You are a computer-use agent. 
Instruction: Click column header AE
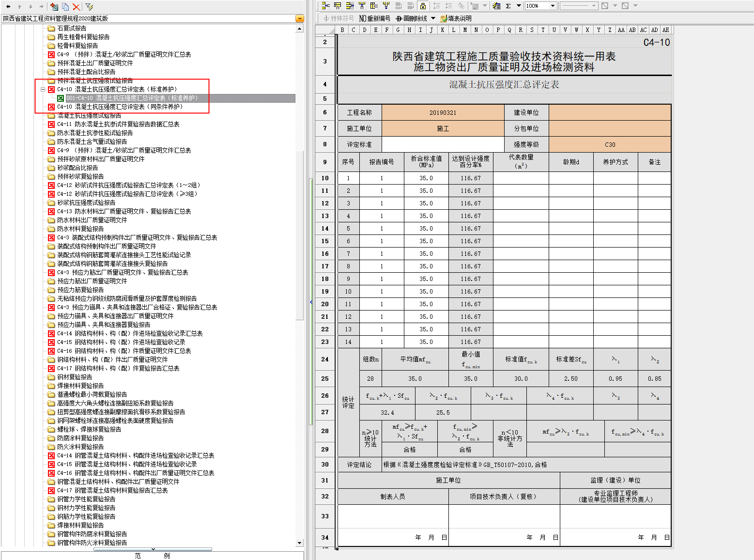click(x=666, y=30)
